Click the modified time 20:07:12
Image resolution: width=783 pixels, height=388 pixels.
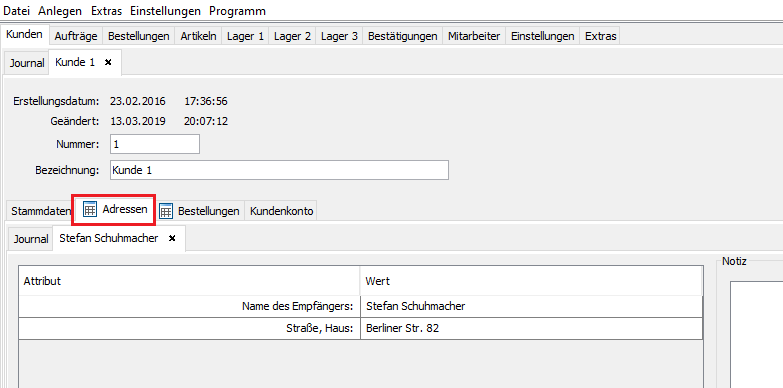click(206, 121)
